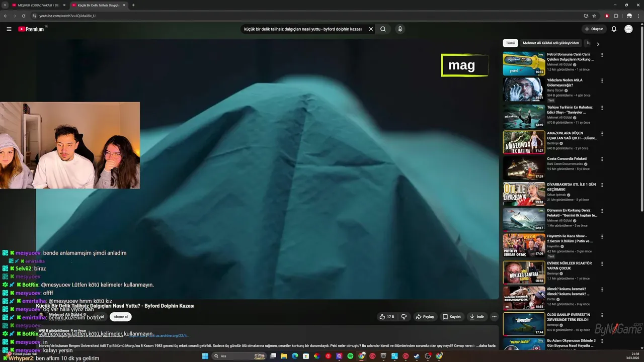
Task: Click the 'İndir' download button
Action: pos(477,317)
